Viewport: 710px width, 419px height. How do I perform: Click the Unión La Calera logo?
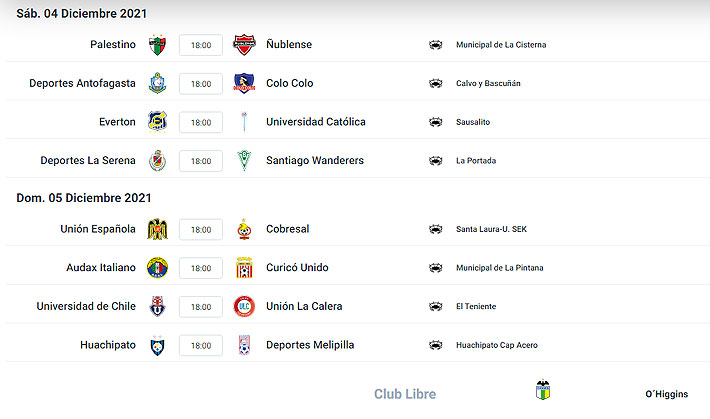(x=245, y=306)
